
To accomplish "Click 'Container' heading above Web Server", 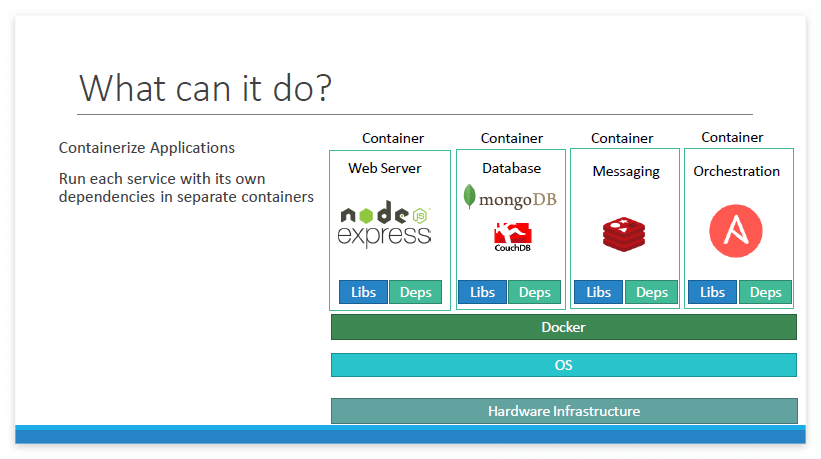I will (x=393, y=138).
